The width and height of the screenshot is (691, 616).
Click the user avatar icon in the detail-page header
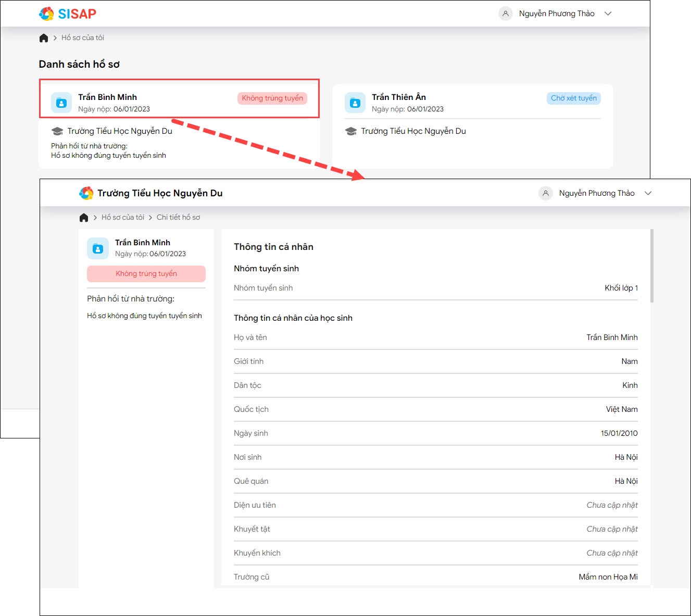point(545,193)
